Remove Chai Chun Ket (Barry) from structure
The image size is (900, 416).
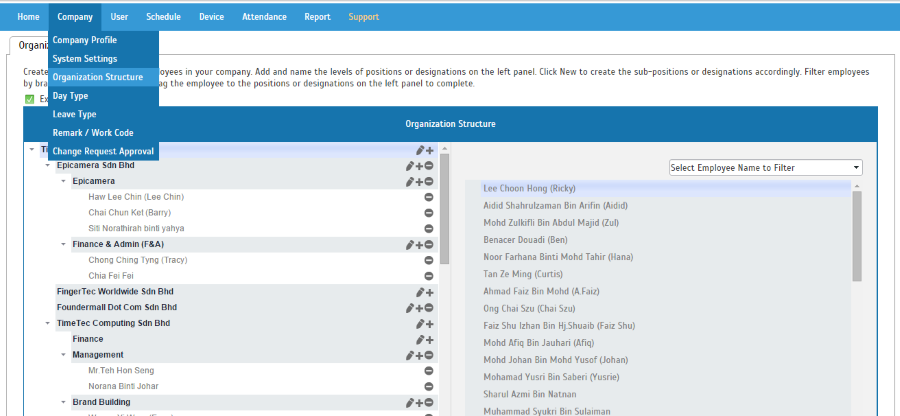coord(429,213)
